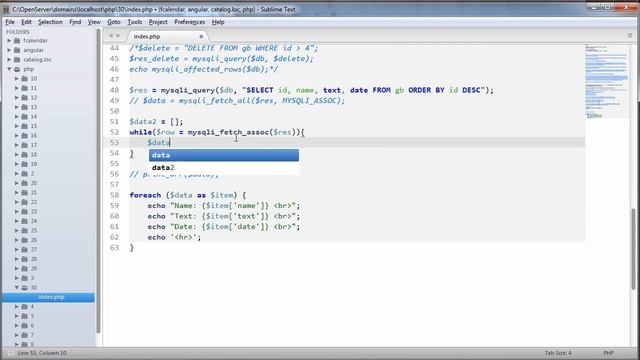This screenshot has width=640, height=360.
Task: Click the editor vertical scrollbar thumb
Action: 633,249
